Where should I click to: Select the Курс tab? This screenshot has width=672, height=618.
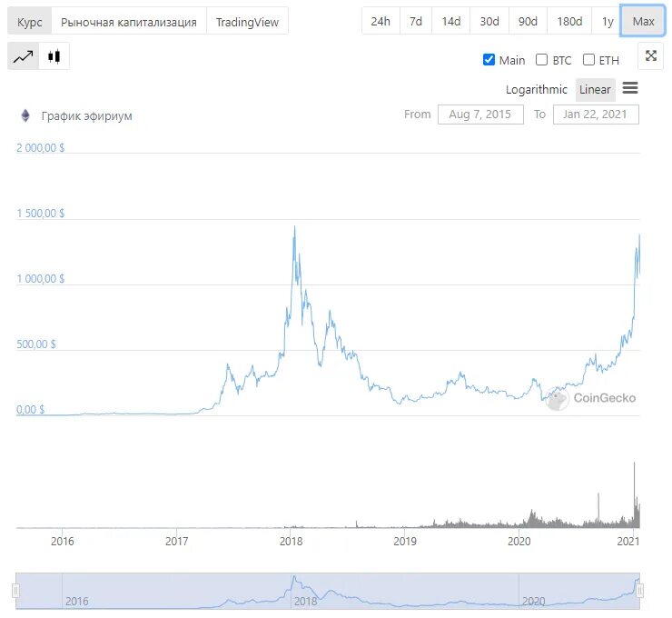tap(30, 22)
